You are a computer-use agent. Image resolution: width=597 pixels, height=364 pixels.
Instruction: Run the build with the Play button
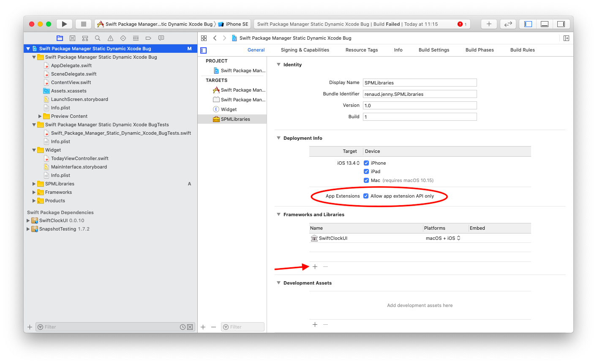(x=64, y=24)
